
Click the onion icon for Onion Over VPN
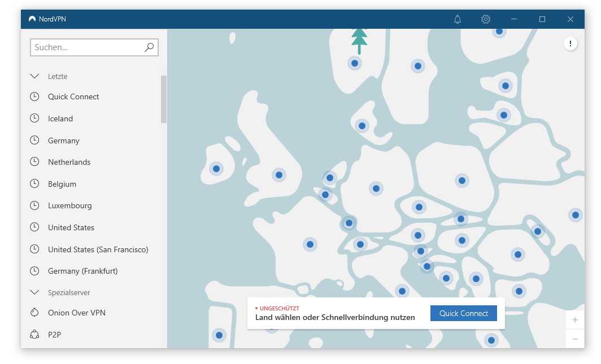pyautogui.click(x=34, y=312)
